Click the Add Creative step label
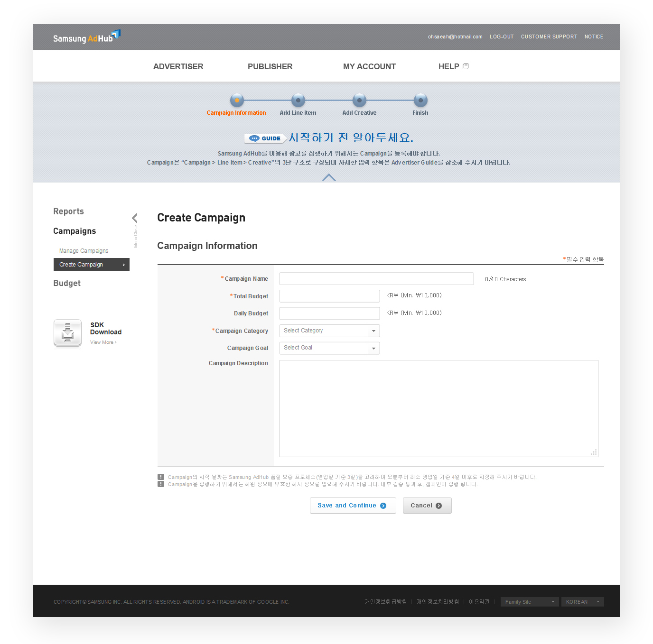Screen dimensions: 653x644 coord(359,113)
